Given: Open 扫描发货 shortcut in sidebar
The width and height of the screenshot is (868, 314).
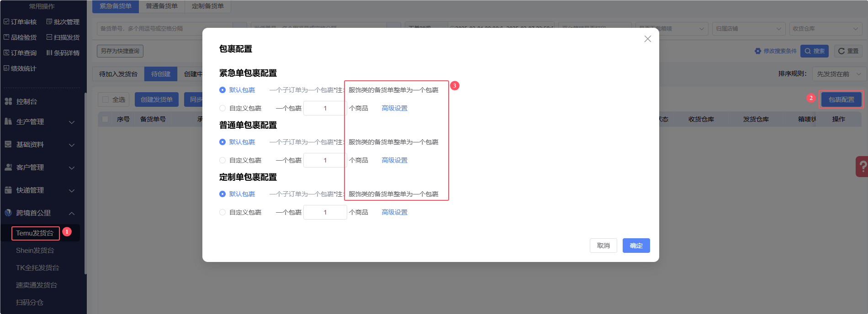Looking at the screenshot, I should point(63,37).
